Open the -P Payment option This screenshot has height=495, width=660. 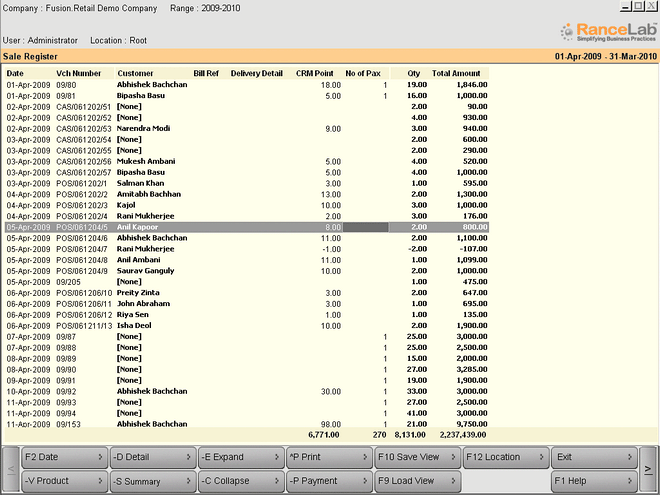tap(327, 481)
